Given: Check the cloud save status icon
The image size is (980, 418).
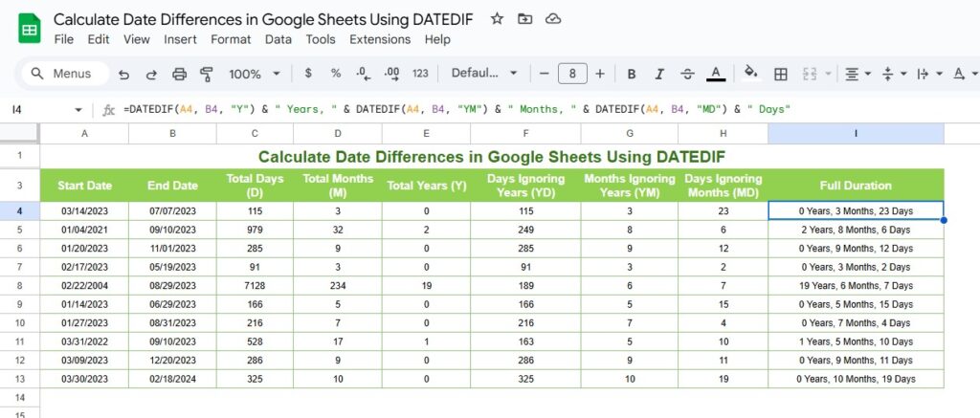Looking at the screenshot, I should point(553,19).
